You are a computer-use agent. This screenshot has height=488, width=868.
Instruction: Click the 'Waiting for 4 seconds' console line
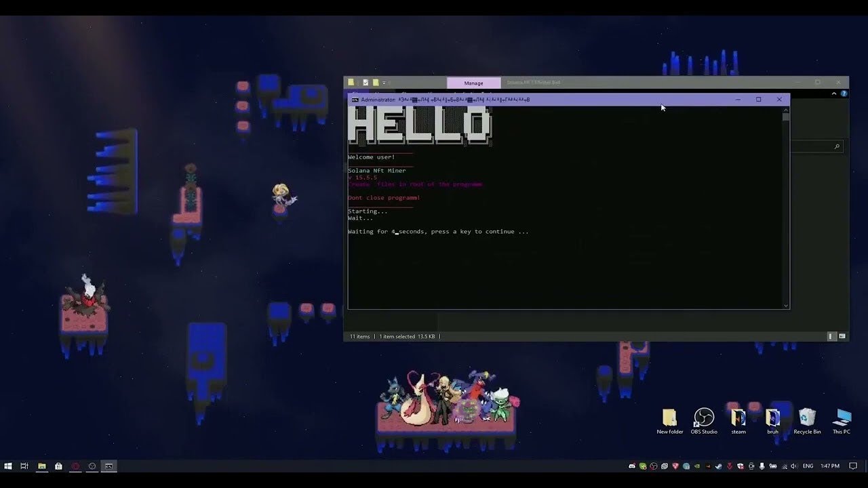[438, 232]
